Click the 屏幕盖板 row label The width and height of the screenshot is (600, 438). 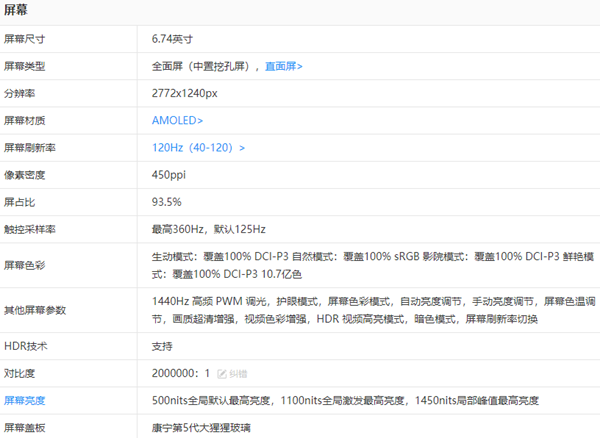point(24,428)
